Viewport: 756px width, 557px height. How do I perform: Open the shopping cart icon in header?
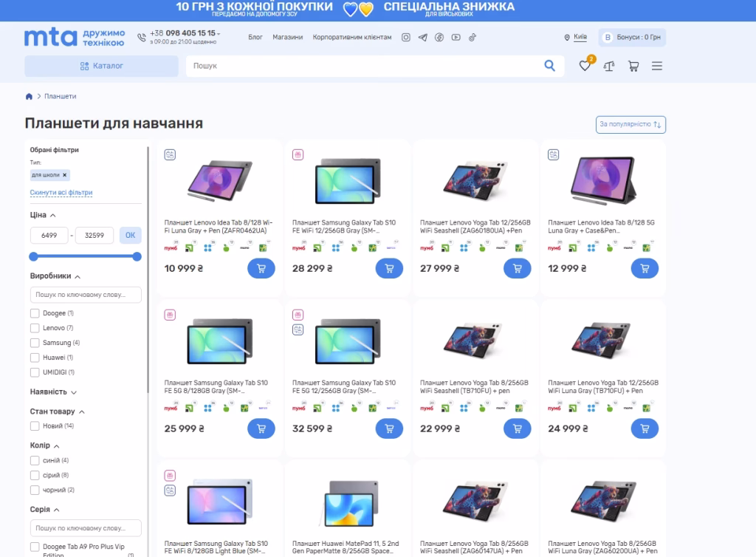click(x=633, y=66)
